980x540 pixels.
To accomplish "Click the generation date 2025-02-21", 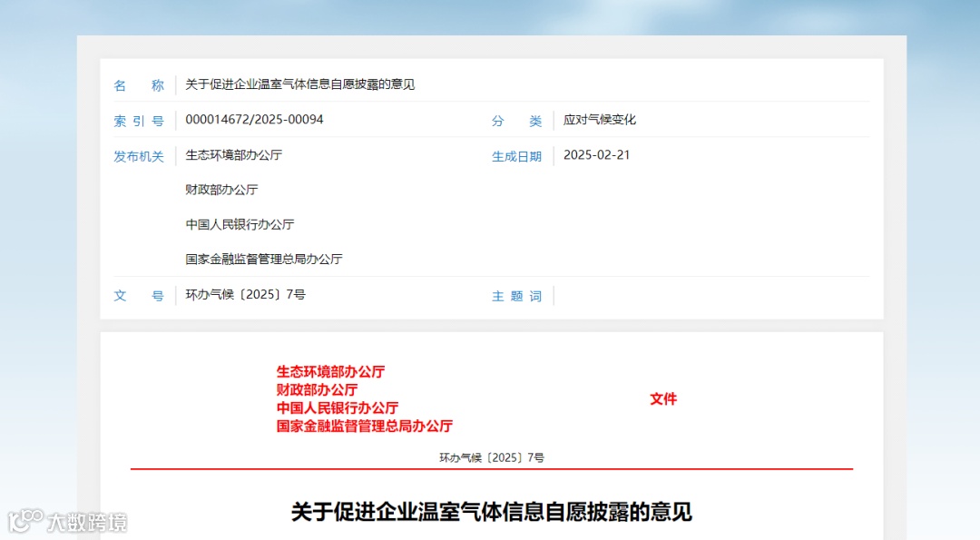I will click(x=596, y=155).
